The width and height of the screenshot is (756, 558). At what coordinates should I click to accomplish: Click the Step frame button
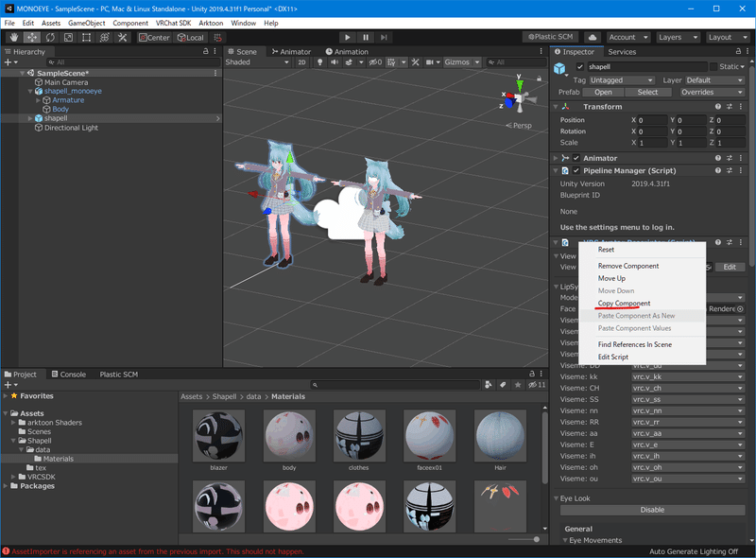coord(384,37)
